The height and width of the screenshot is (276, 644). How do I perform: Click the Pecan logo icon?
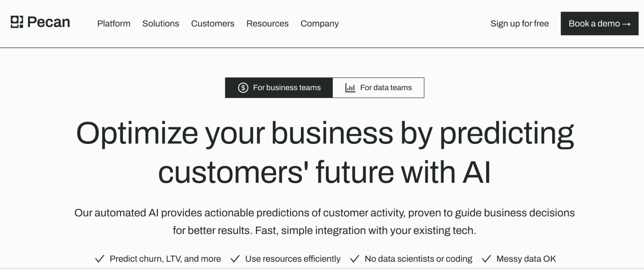17,22
